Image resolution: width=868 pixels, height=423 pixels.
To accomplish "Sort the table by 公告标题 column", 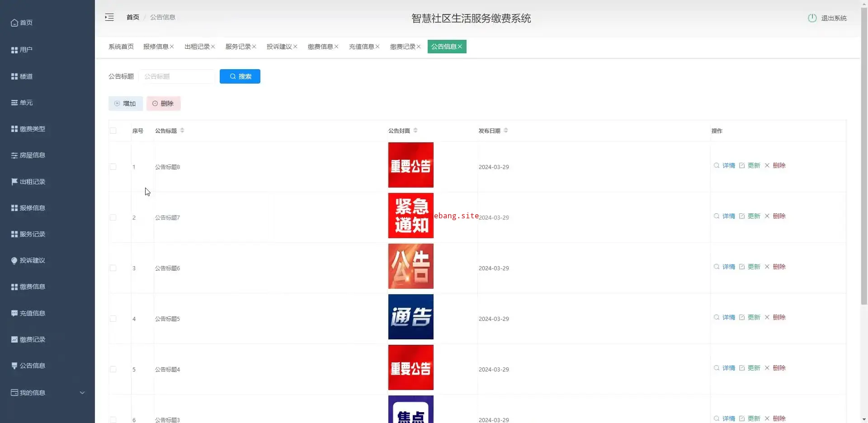I will click(x=182, y=131).
